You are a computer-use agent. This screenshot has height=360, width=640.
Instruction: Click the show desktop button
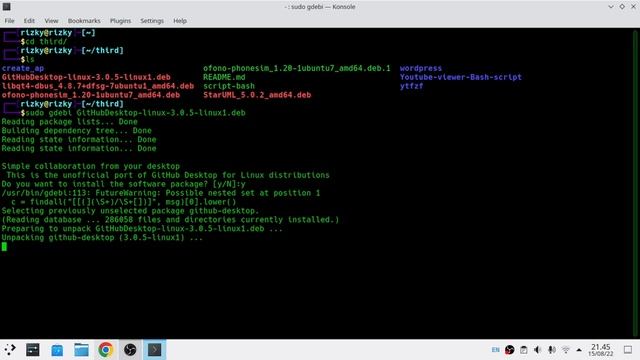coord(628,350)
